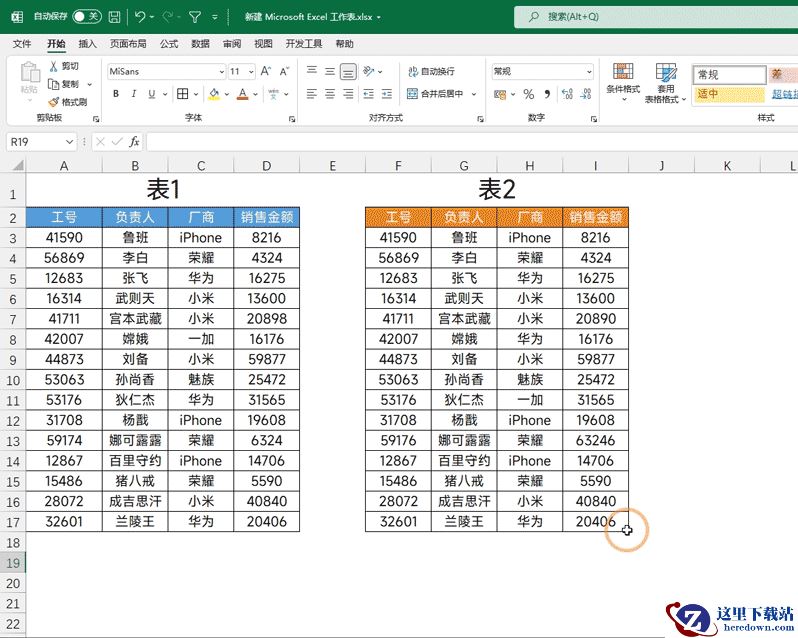Click the Align Left icon
The width and height of the screenshot is (798, 638).
click(x=311, y=94)
